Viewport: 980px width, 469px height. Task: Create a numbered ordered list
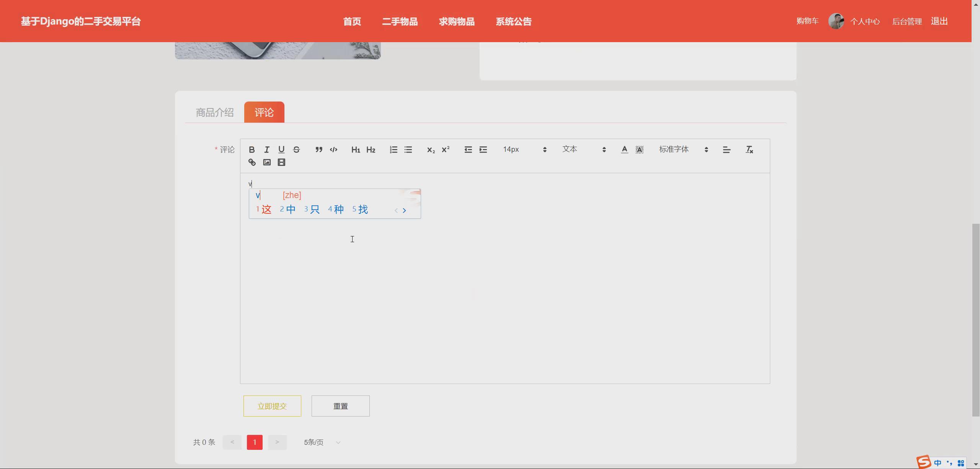click(x=393, y=149)
